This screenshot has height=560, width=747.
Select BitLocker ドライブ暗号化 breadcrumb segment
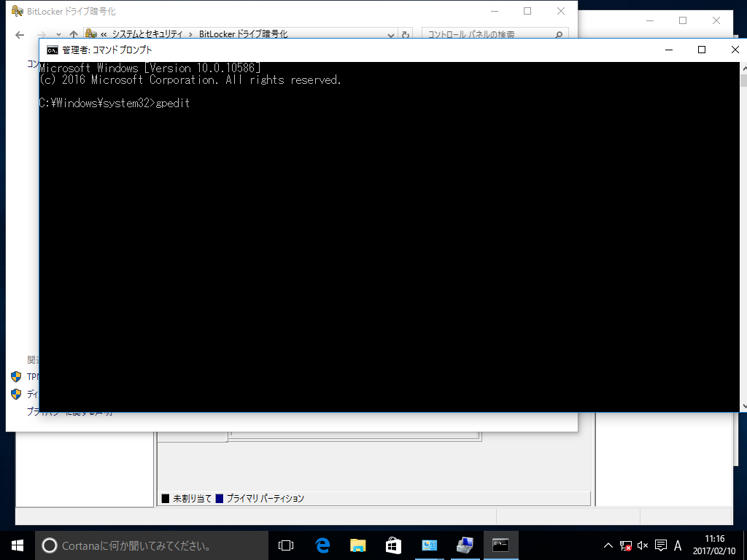click(x=244, y=34)
